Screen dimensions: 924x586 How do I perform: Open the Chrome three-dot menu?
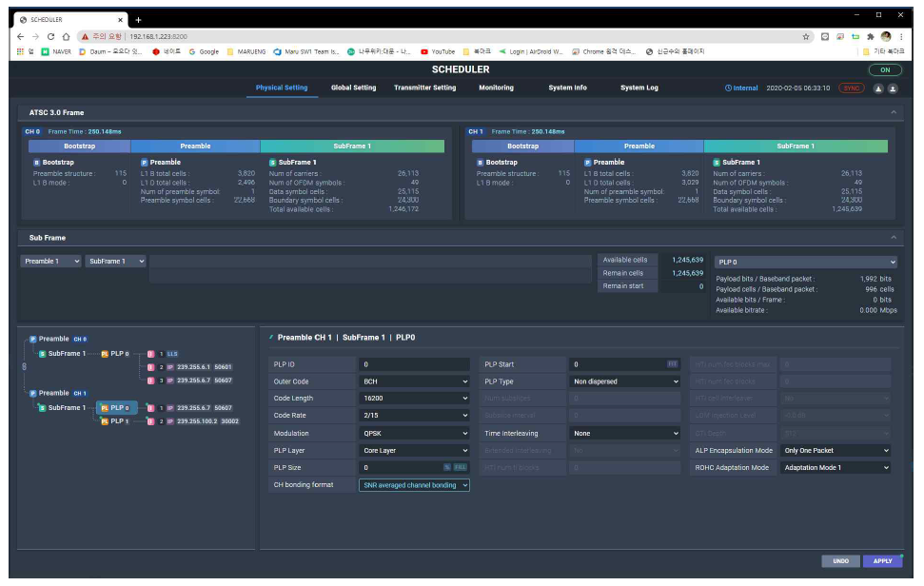point(901,36)
